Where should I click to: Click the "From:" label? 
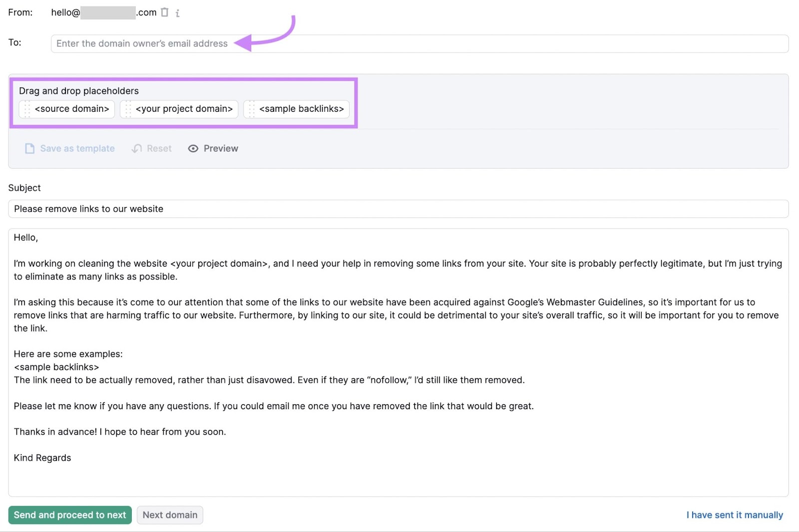20,12
